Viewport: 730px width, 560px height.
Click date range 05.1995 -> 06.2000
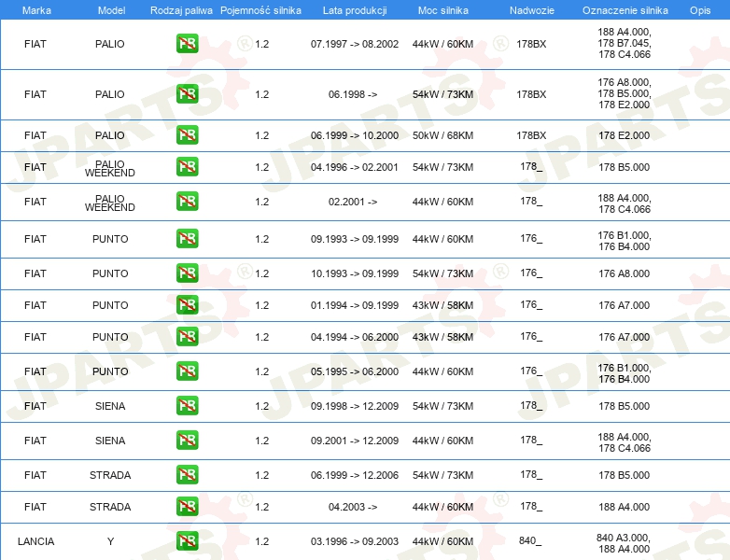click(355, 371)
